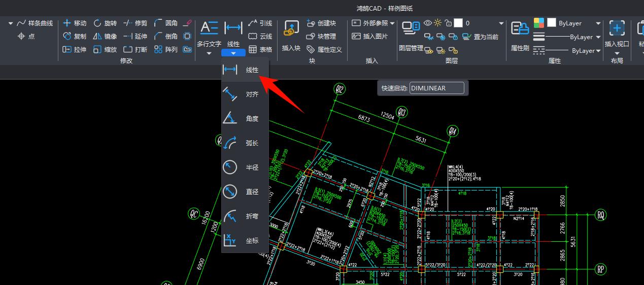The height and width of the screenshot is (285, 644).
Task: Select the 云线 revision cloud tool
Action: [260, 37]
